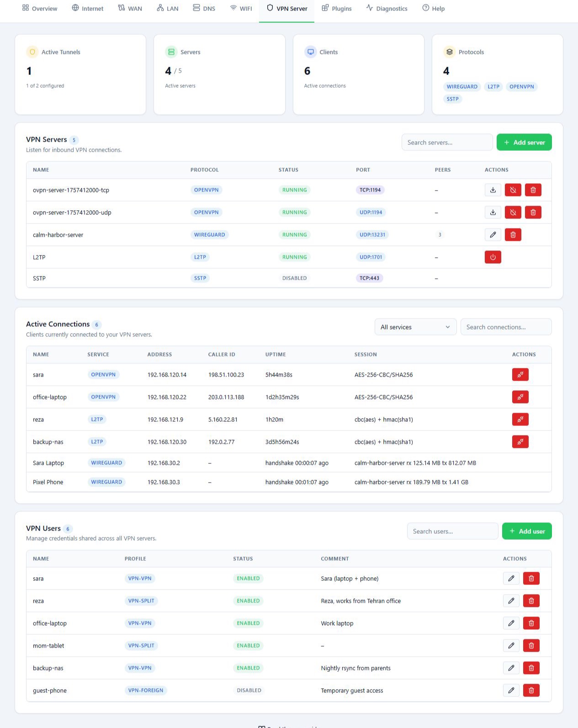Click the Add user button
The height and width of the screenshot is (728, 578).
(x=527, y=531)
